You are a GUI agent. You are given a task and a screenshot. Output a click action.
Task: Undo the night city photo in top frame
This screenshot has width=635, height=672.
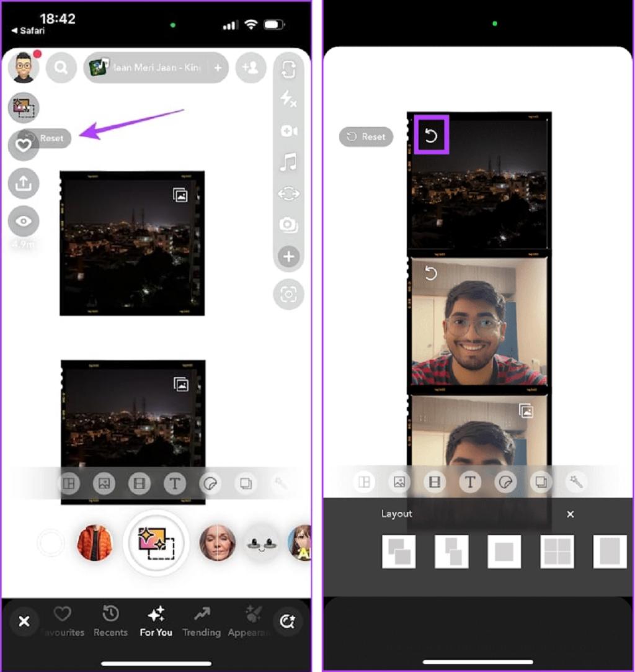click(431, 135)
